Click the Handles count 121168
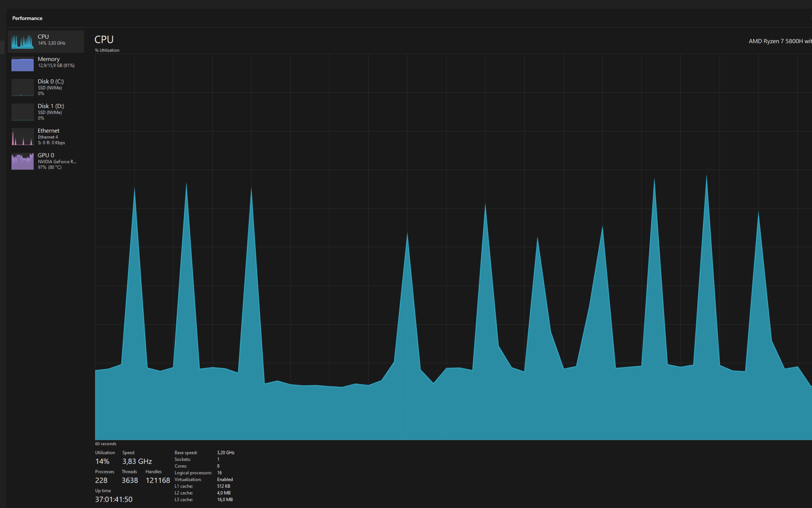 [158, 480]
